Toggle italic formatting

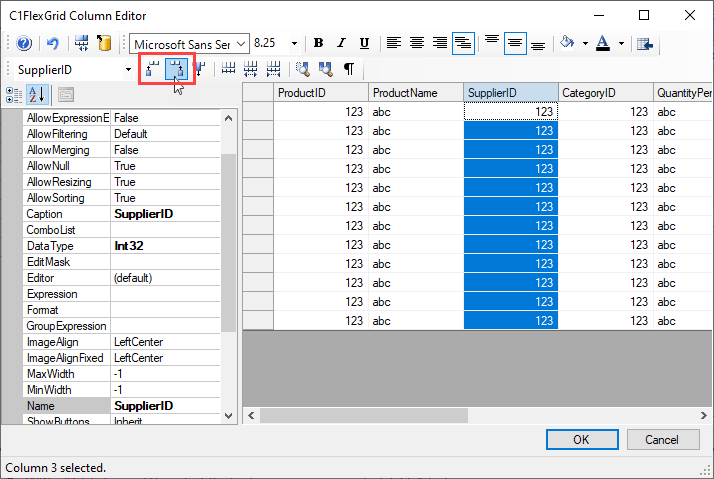coord(341,44)
